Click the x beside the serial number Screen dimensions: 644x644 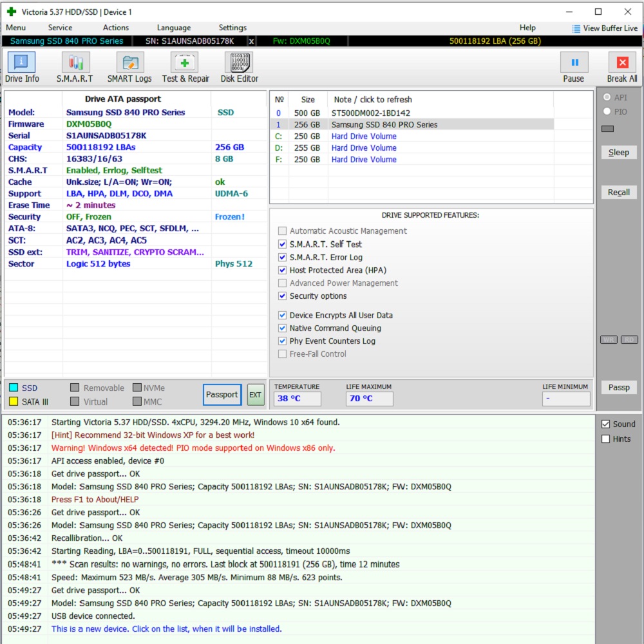tap(251, 41)
